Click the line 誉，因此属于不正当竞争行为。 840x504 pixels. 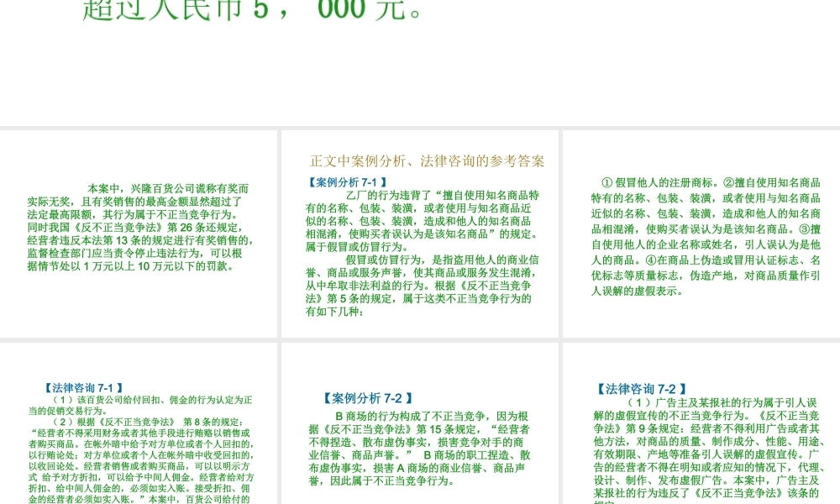point(382,480)
